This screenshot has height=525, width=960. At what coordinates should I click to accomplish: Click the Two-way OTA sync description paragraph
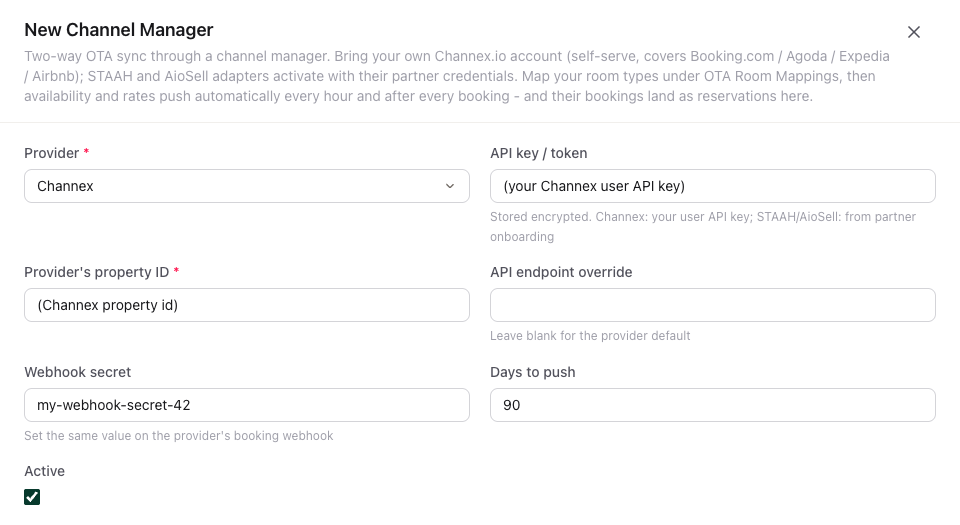[x=457, y=76]
